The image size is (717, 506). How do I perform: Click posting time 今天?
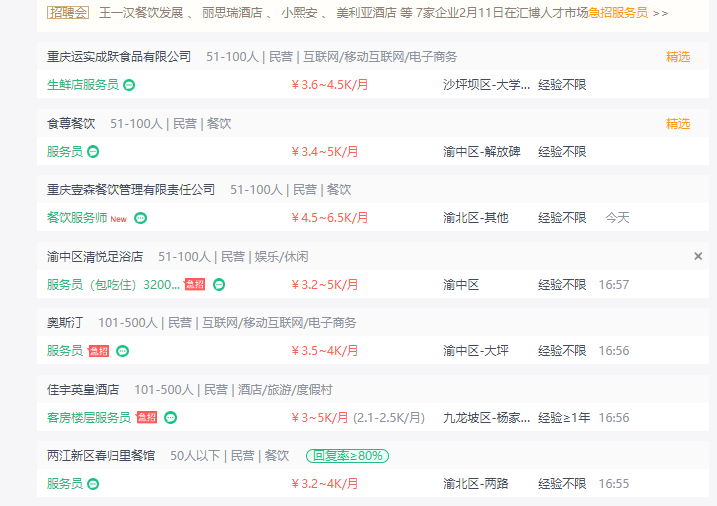(617, 218)
